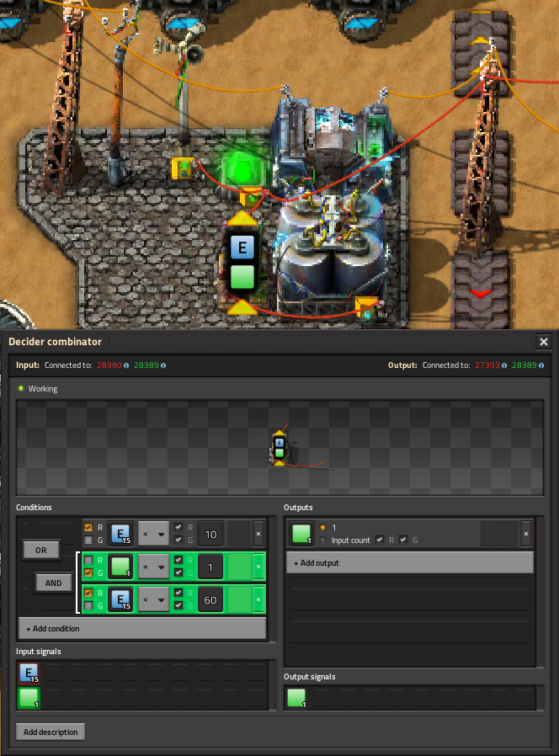Click the AND logical operator button
559x756 pixels.
(53, 583)
